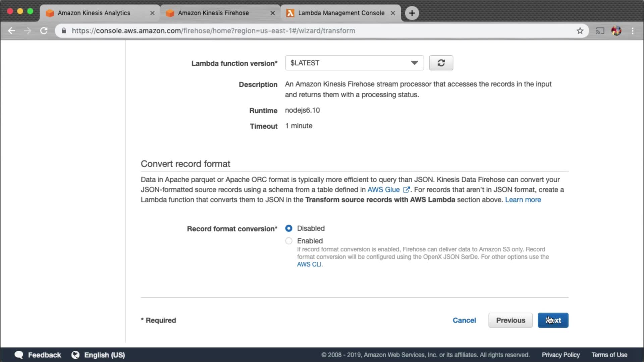Click the browser back arrow
Screen dimensions: 644x362
[12, 31]
